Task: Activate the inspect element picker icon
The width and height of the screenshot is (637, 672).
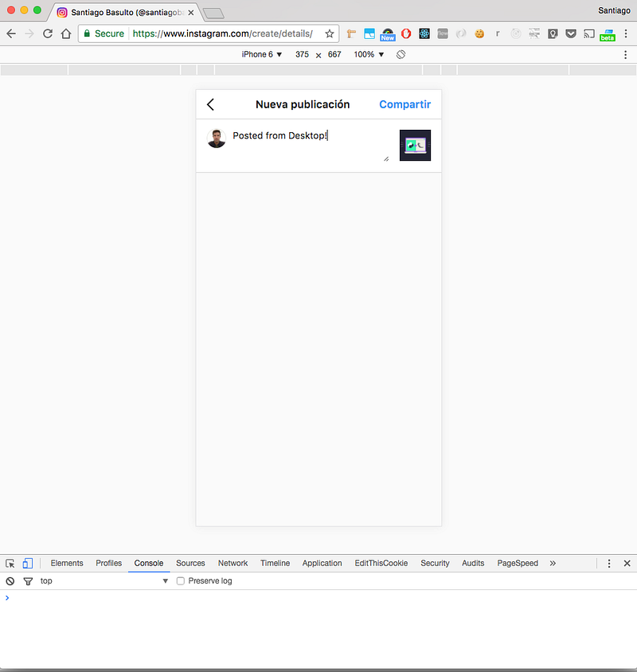Action: pos(10,563)
